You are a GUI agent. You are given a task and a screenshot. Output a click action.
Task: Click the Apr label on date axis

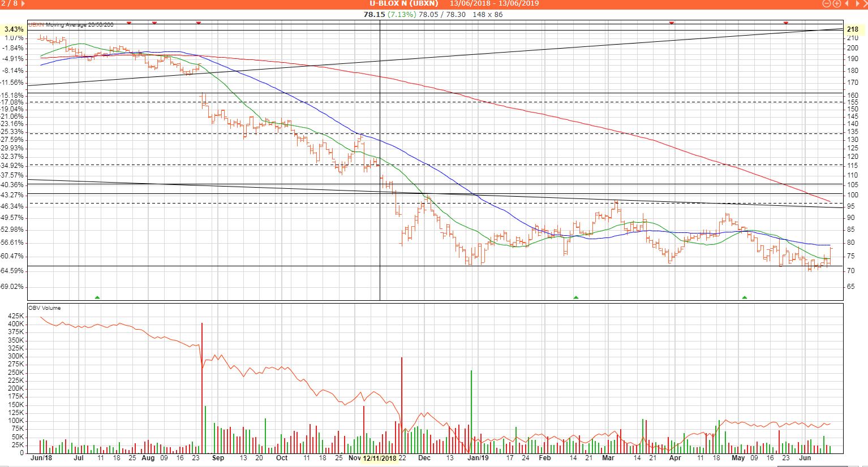coord(674,458)
